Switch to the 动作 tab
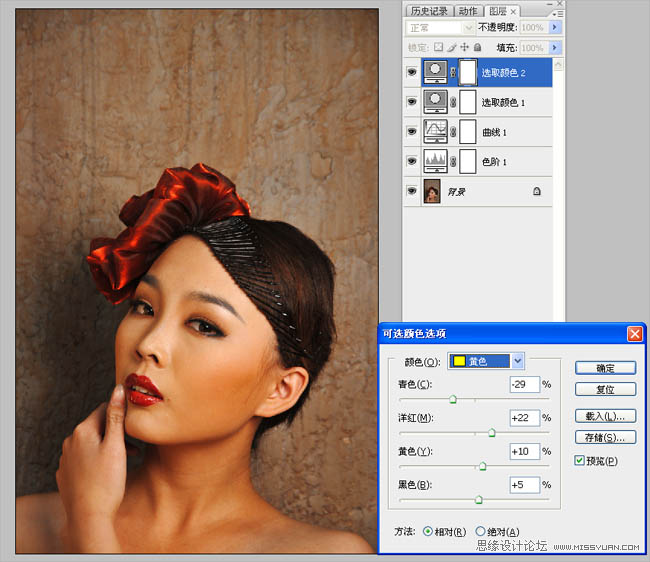The height and width of the screenshot is (562, 650). pos(468,11)
